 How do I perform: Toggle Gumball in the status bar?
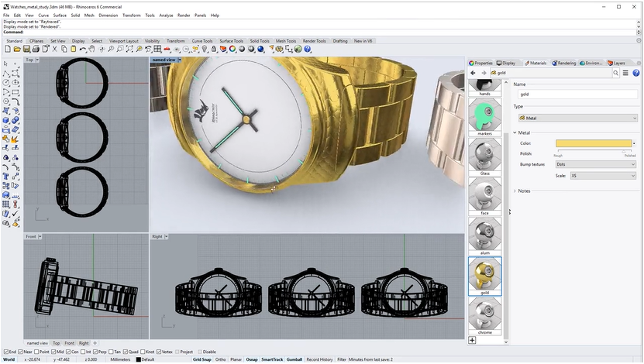coord(294,360)
